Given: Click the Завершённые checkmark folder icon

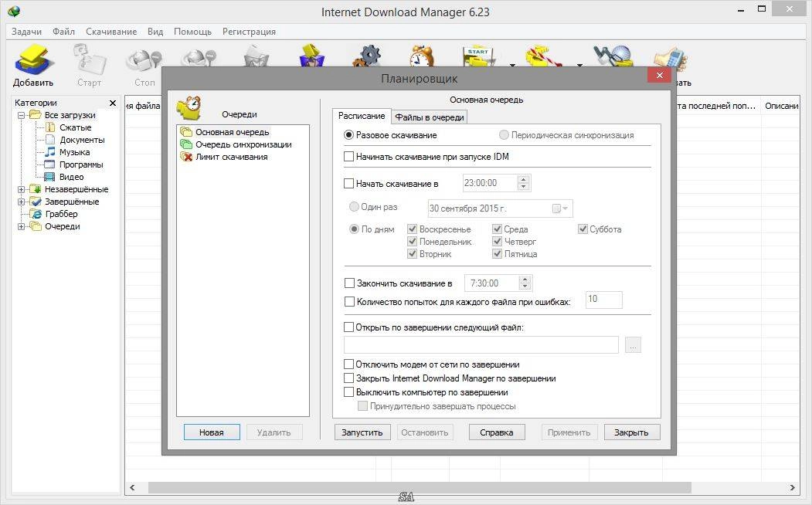Looking at the screenshot, I should tap(36, 202).
